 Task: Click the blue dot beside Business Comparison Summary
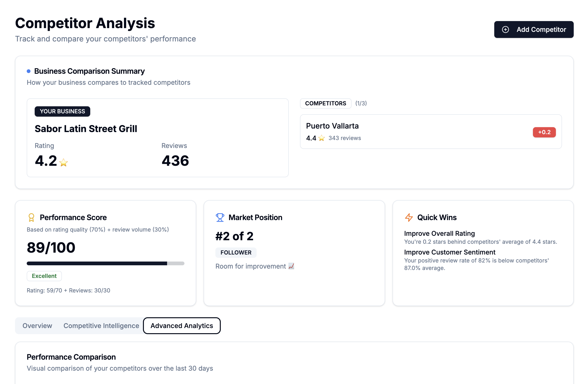pos(29,71)
